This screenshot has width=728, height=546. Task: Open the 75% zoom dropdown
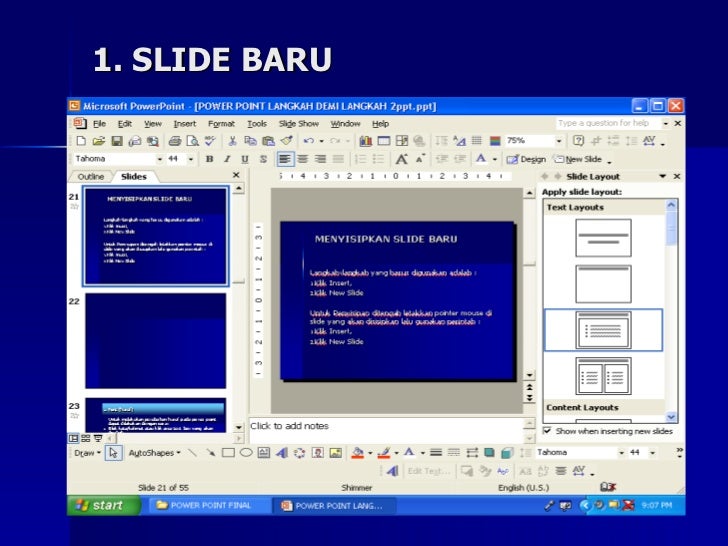[x=559, y=141]
